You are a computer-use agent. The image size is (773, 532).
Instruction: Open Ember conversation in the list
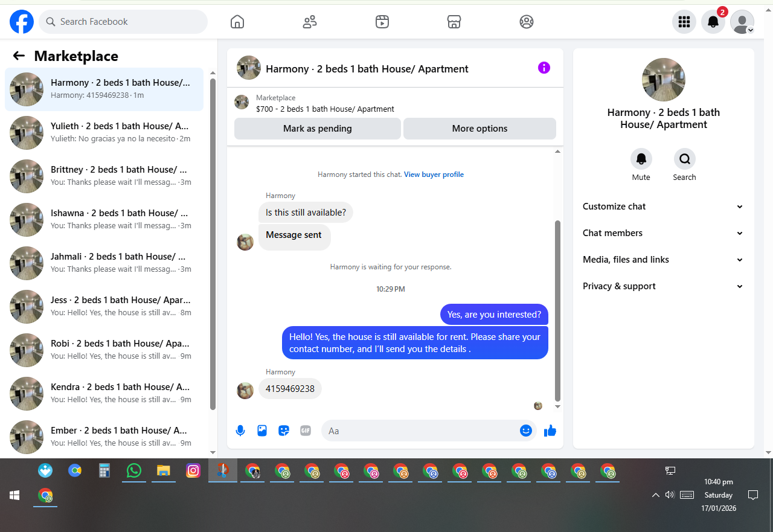click(104, 437)
